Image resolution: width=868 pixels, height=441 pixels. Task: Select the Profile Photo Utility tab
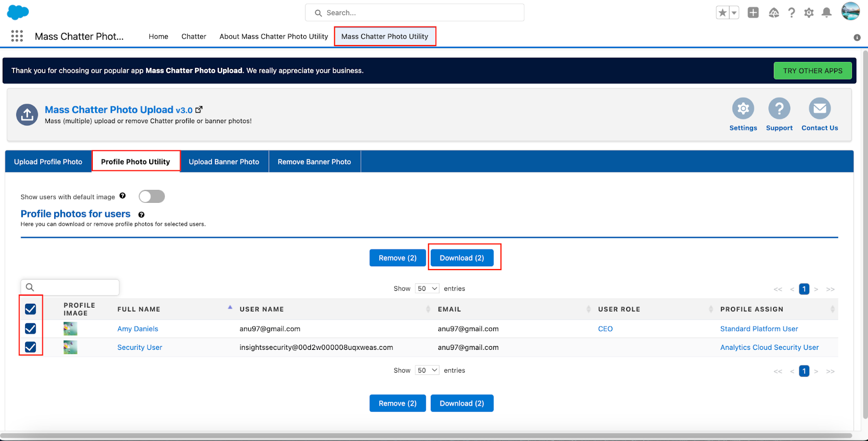pyautogui.click(x=136, y=162)
